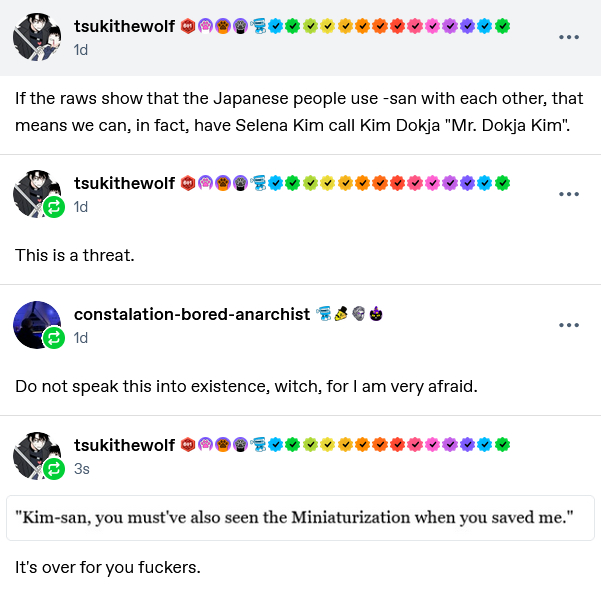Click the grey knight helmet badge by constalation-bored-anarchist
This screenshot has height=597, width=601.
(x=358, y=314)
